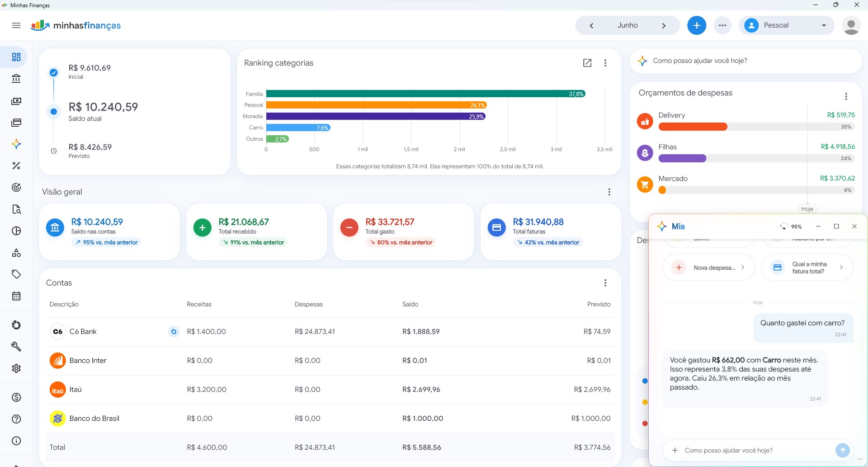Click the Familia bar in ranking chart
The image size is (868, 467).
426,94
